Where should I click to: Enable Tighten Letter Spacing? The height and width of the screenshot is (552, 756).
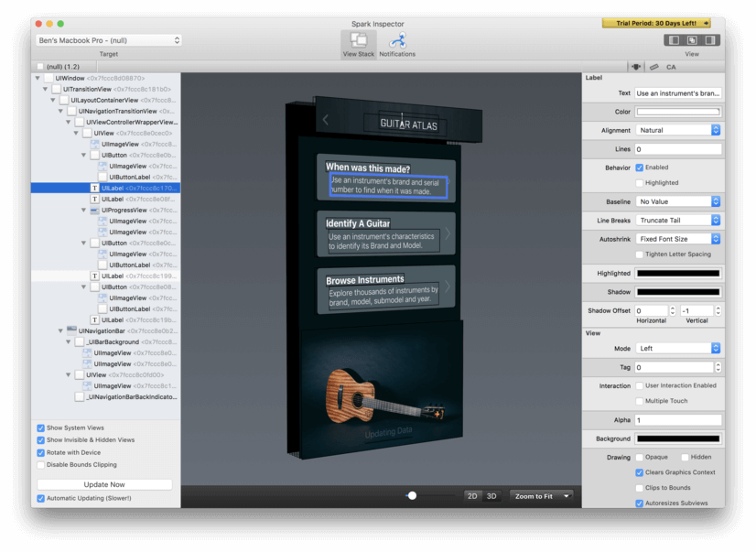[x=640, y=254]
